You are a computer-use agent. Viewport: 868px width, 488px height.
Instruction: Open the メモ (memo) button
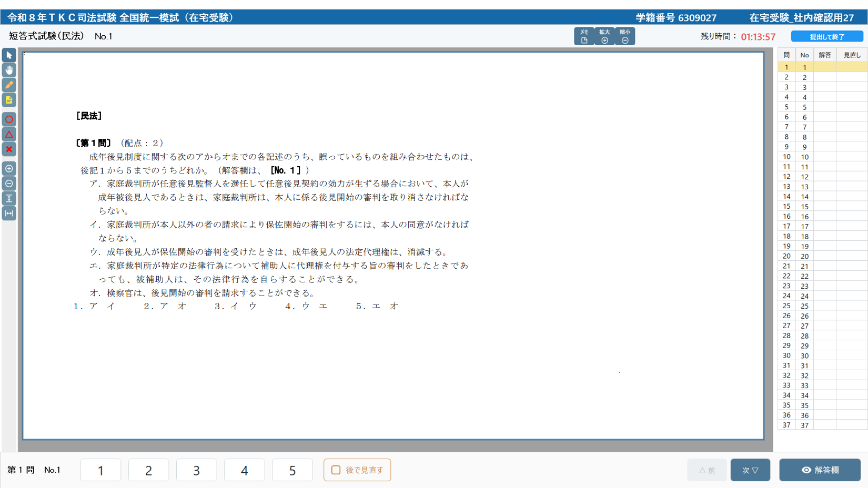(x=584, y=36)
